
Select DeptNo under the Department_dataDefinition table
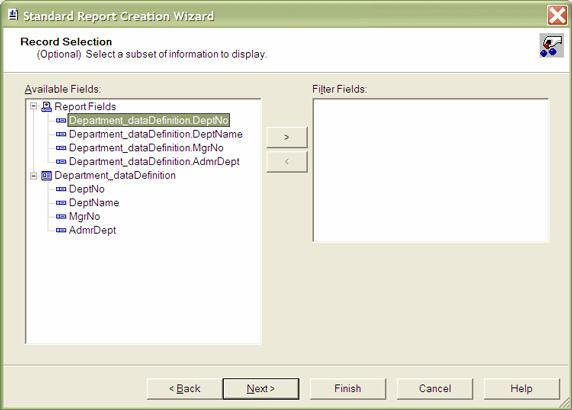click(86, 189)
